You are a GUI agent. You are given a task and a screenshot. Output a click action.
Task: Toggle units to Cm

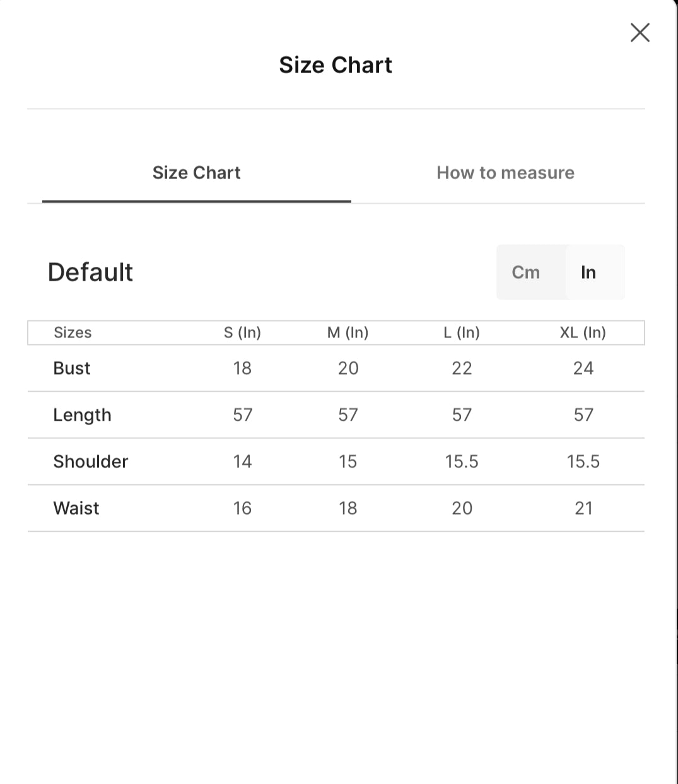(x=526, y=272)
